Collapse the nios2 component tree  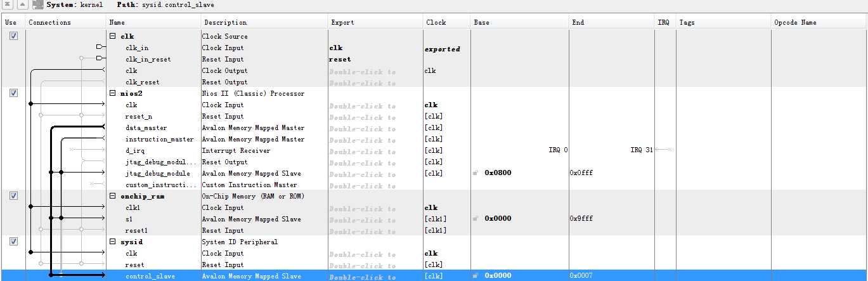coord(112,93)
